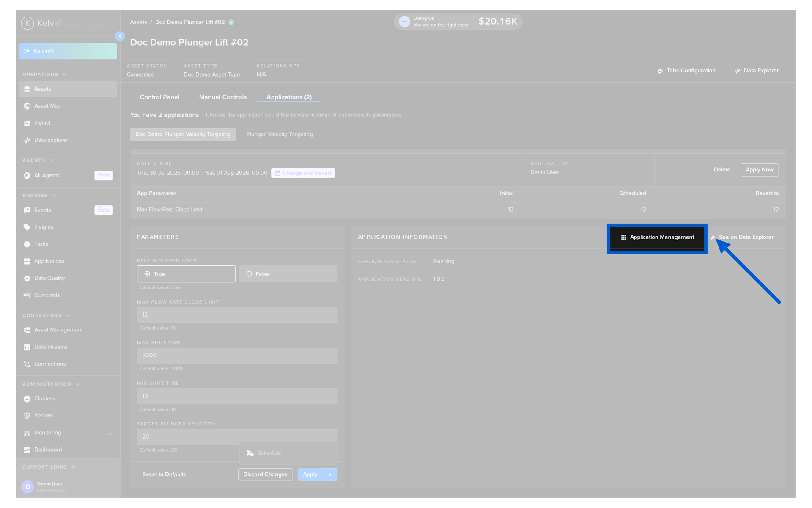Switch to the Control Panel tab
Viewport: 812px width, 508px height.
click(159, 97)
